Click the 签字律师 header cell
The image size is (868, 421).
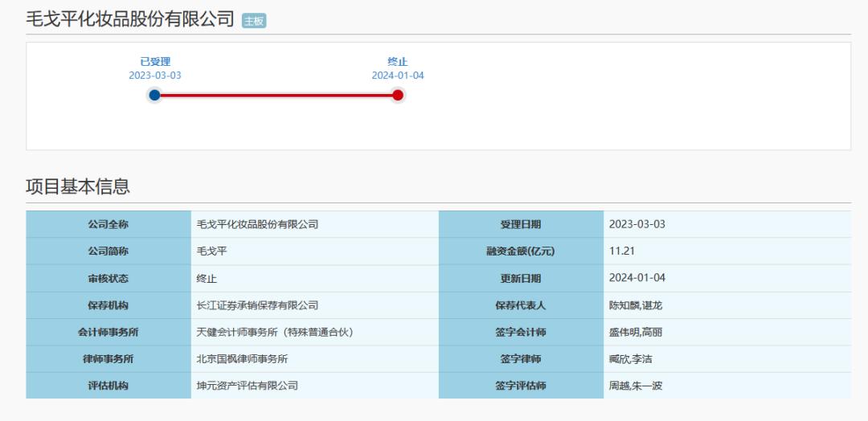521,359
